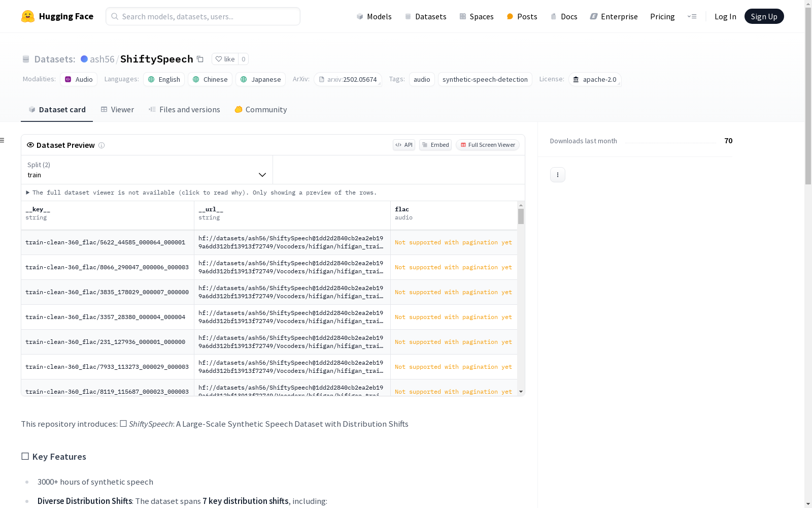Click the Sign Up button
The image size is (812, 508).
[764, 16]
